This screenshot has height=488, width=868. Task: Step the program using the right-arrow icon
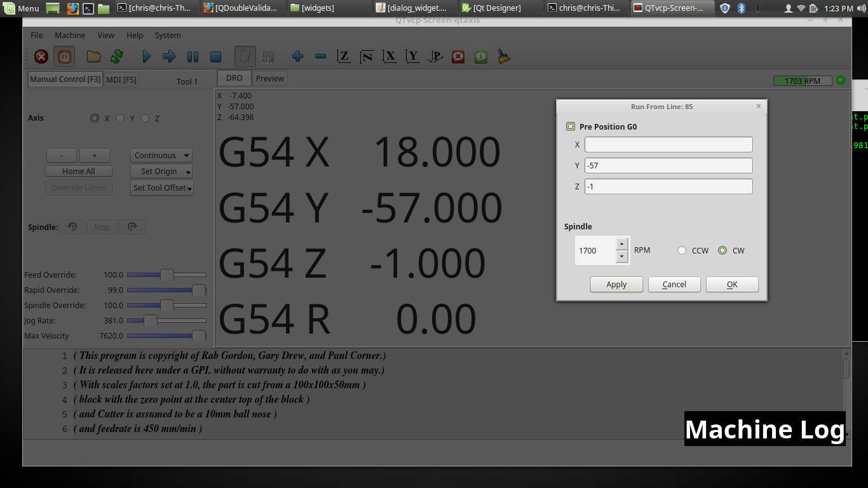pos(169,57)
